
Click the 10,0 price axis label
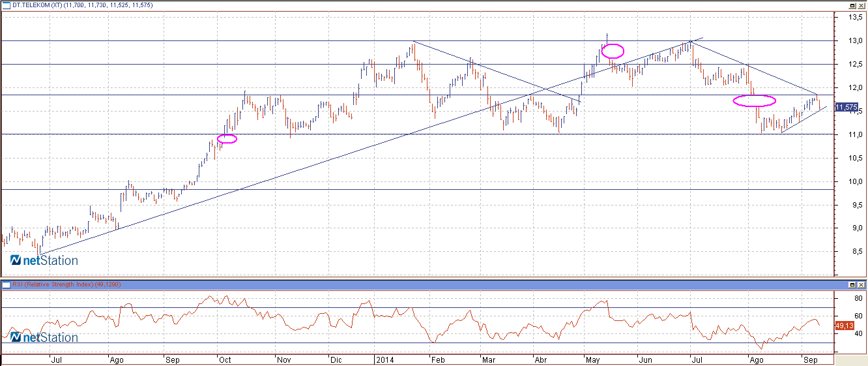coord(856,181)
